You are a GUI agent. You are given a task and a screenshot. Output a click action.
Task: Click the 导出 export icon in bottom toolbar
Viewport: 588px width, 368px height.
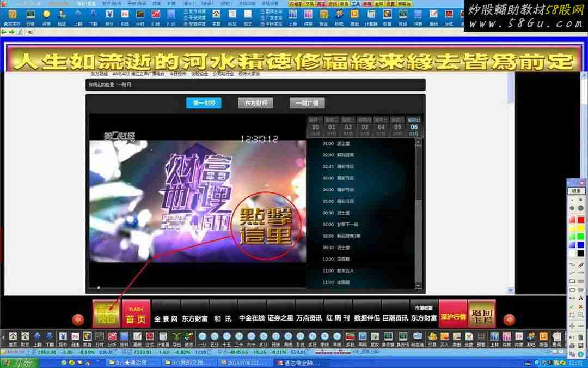(x=176, y=339)
